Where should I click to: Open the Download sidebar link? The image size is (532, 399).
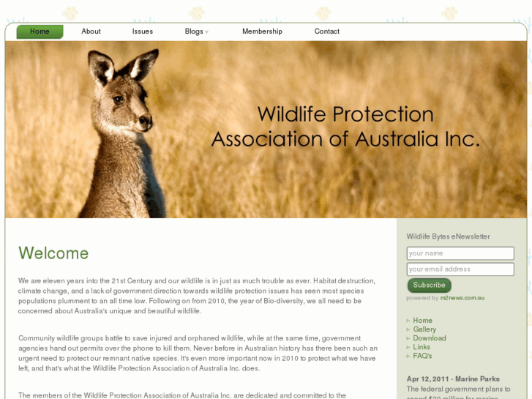[x=430, y=338]
